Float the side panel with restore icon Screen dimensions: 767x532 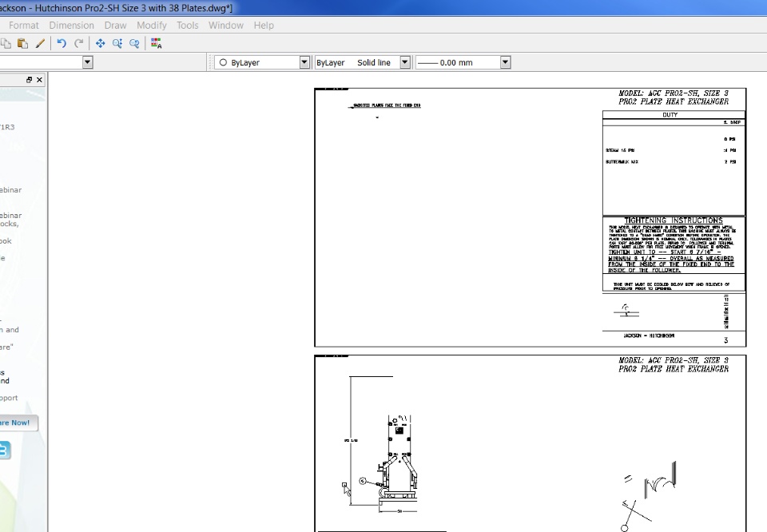click(30, 80)
